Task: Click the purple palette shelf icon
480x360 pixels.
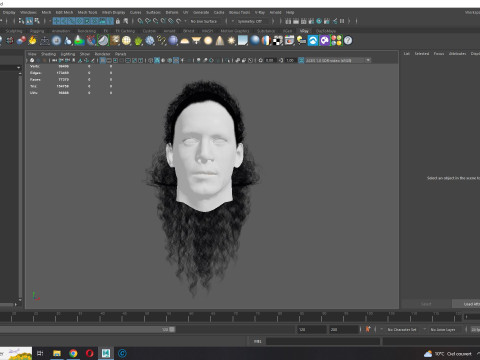Action: [x=324, y=41]
